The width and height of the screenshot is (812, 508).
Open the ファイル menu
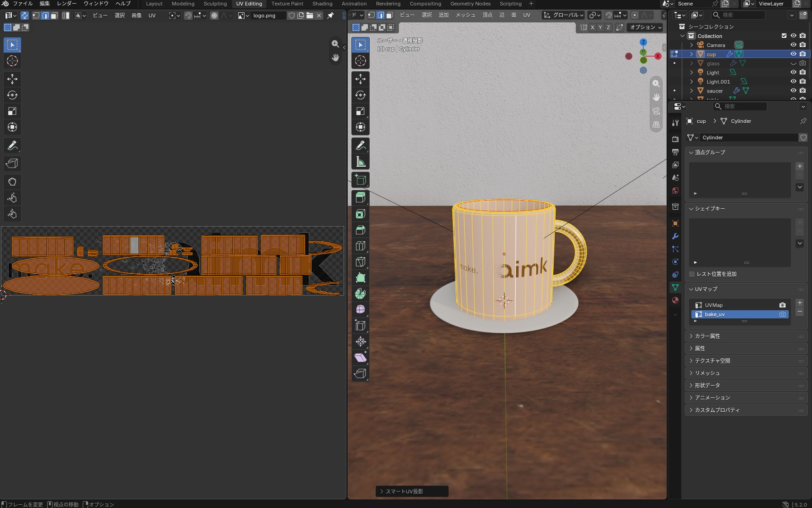point(23,4)
